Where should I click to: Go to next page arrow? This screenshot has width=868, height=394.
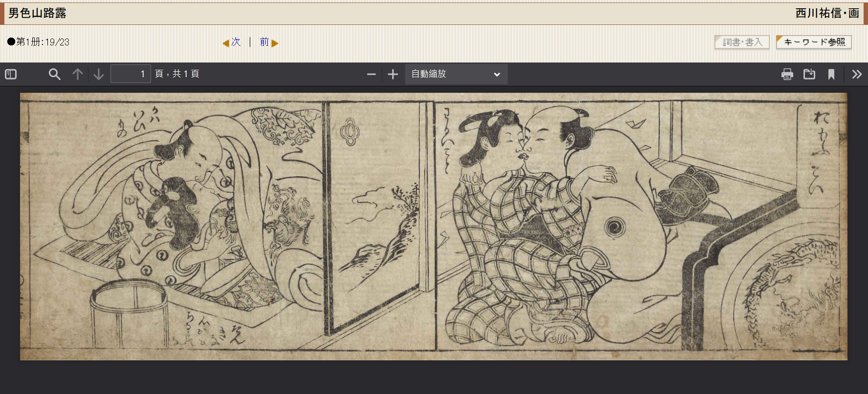(99, 74)
